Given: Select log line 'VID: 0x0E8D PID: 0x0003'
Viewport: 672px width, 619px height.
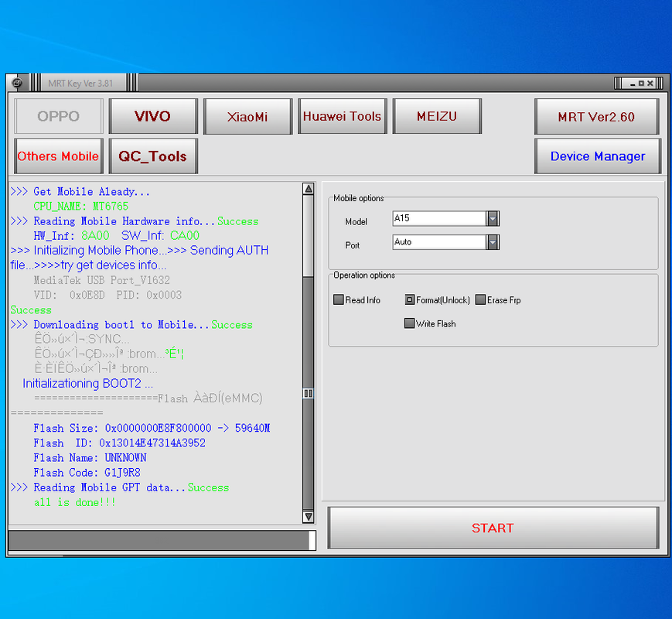Looking at the screenshot, I should click(107, 295).
